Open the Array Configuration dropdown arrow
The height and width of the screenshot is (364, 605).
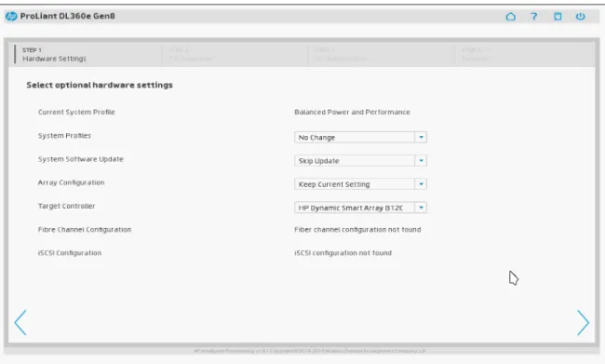pos(421,184)
